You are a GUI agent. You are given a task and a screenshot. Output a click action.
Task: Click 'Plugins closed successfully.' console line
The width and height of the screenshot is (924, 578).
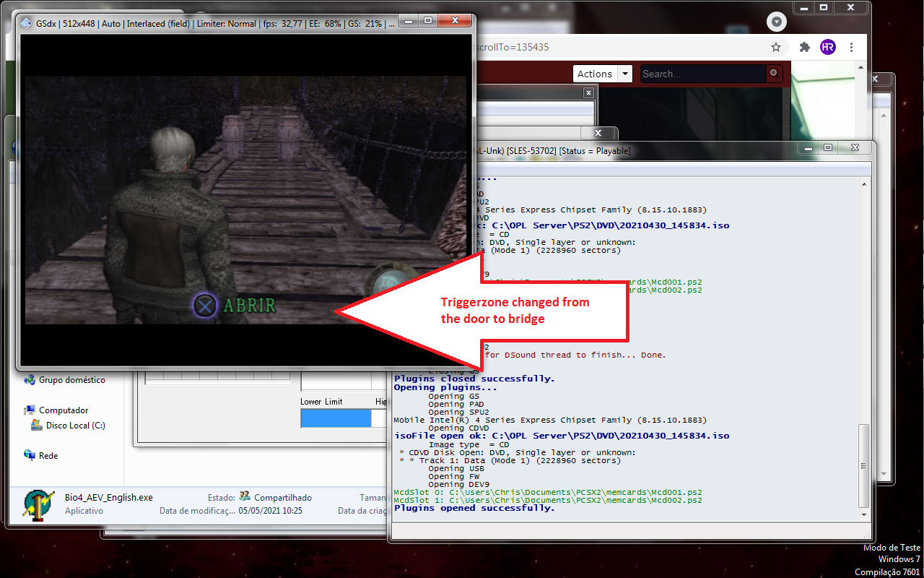click(474, 379)
